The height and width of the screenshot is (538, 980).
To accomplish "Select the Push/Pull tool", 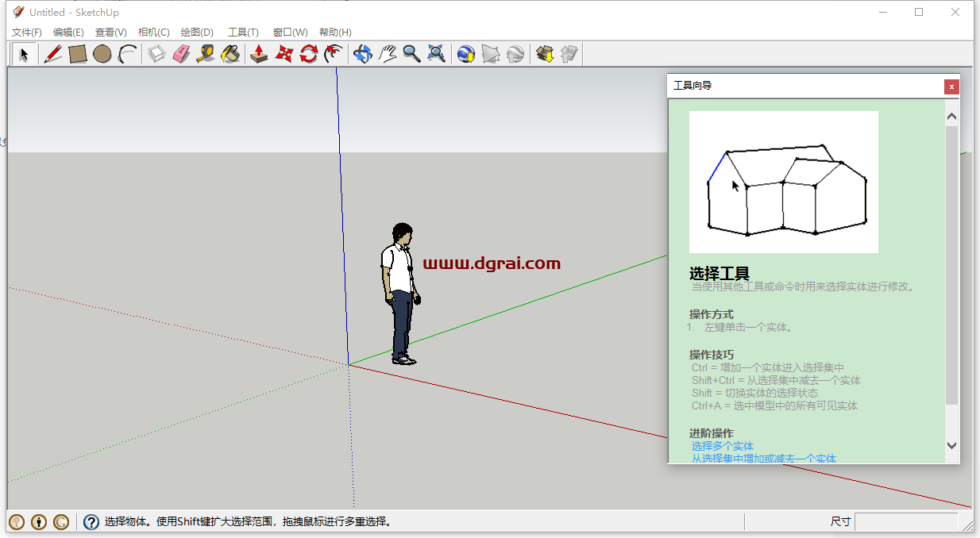I will click(x=258, y=53).
